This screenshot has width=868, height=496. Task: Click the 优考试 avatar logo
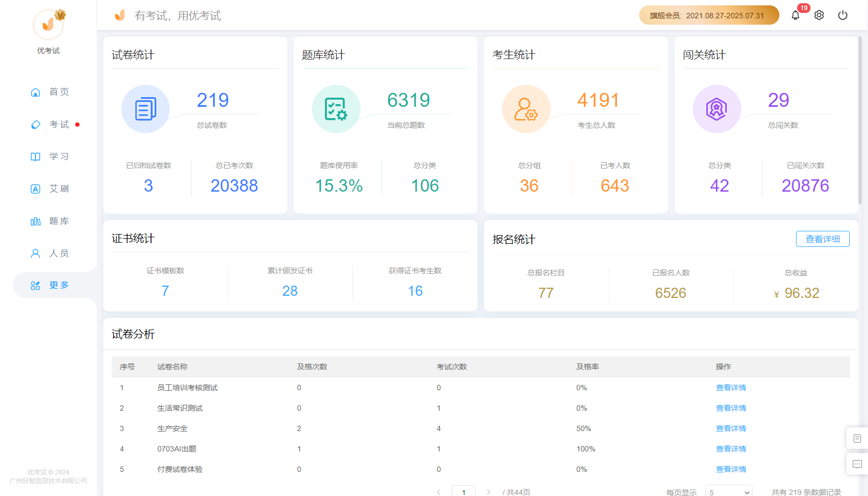click(48, 24)
